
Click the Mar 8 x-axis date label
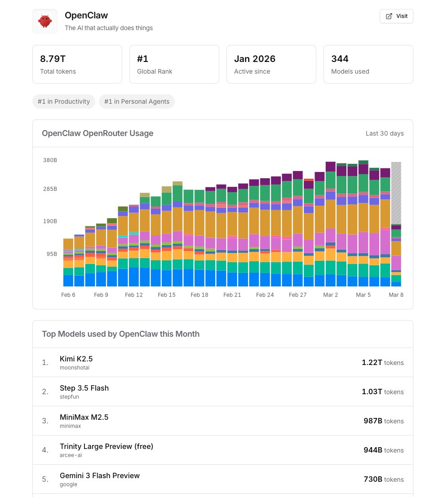click(x=396, y=295)
